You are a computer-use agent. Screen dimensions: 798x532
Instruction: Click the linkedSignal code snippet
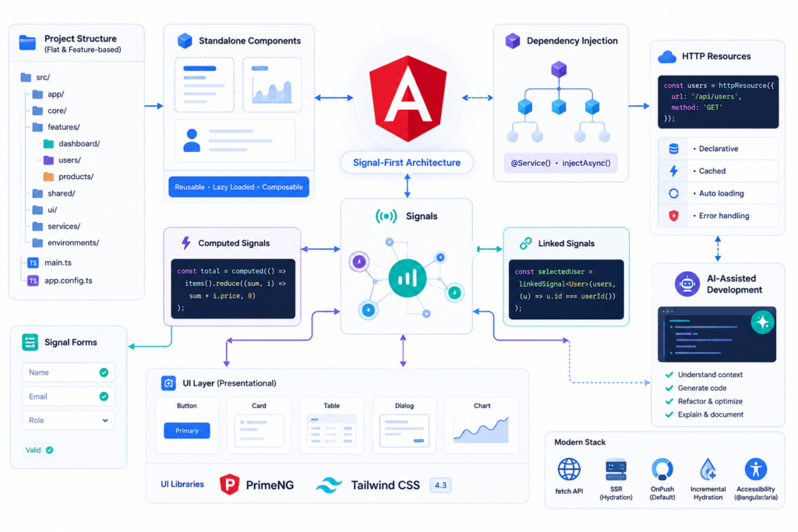point(567,290)
